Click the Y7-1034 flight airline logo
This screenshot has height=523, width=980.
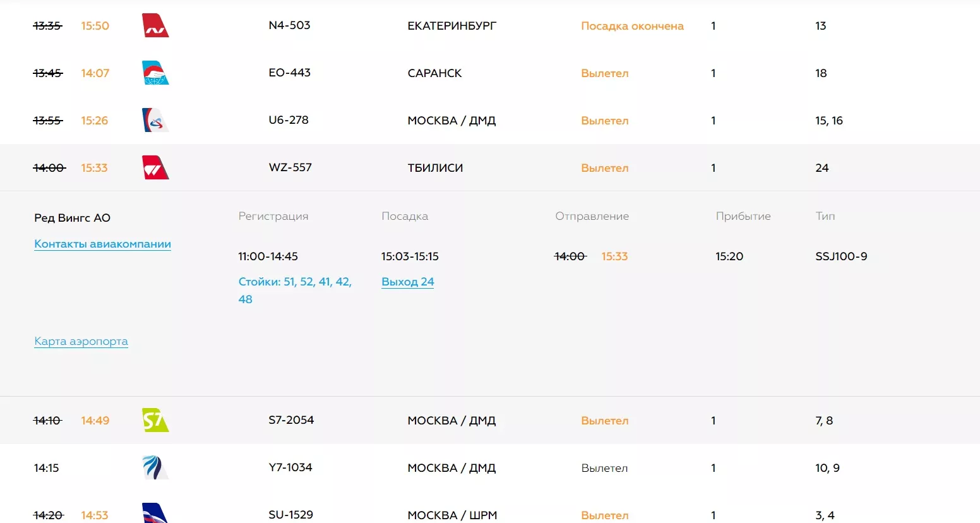(x=155, y=468)
